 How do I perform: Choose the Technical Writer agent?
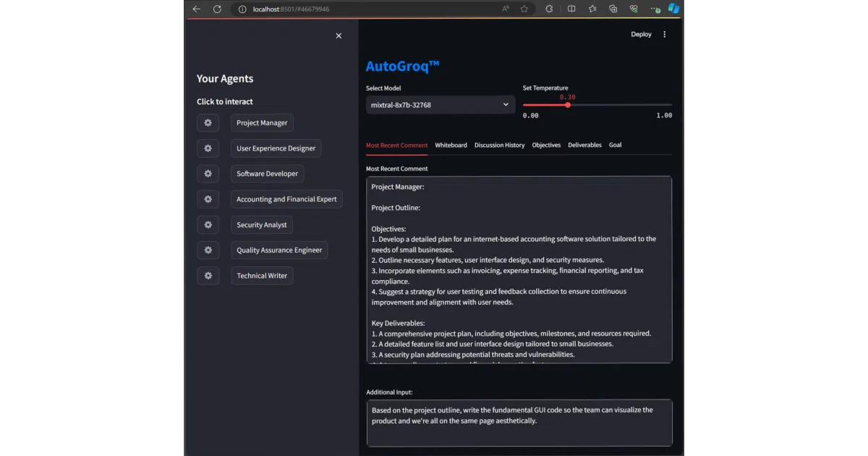coord(262,276)
